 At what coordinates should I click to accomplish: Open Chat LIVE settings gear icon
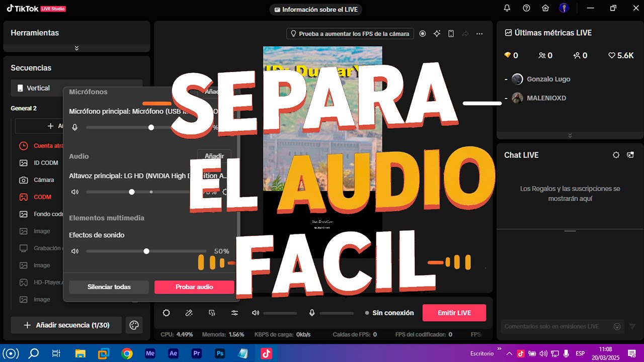616,155
